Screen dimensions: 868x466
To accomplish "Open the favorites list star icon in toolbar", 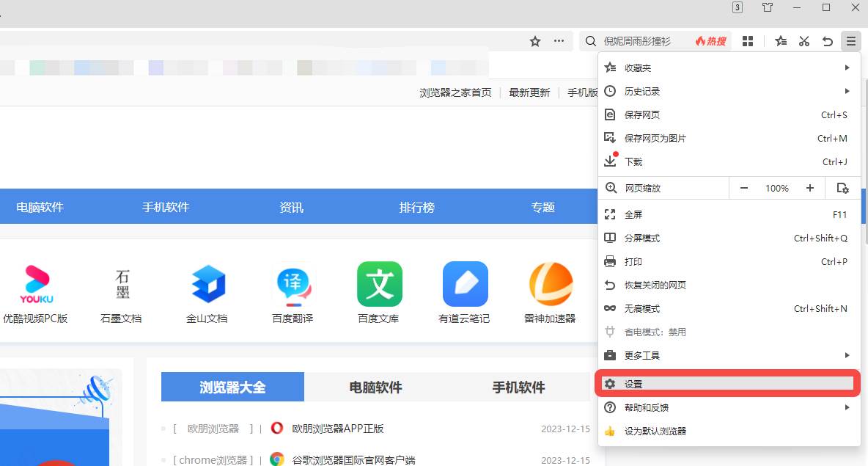I will click(781, 41).
